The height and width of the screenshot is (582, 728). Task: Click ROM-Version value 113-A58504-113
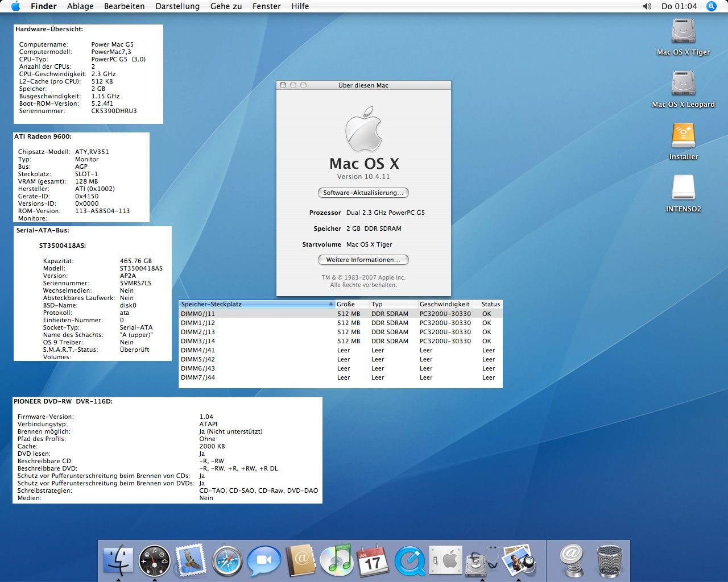pos(102,211)
